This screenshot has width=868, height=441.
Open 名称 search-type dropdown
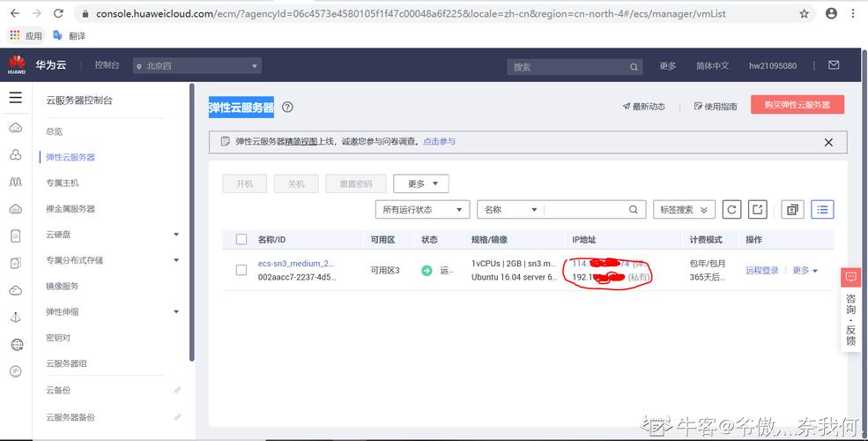coord(510,209)
